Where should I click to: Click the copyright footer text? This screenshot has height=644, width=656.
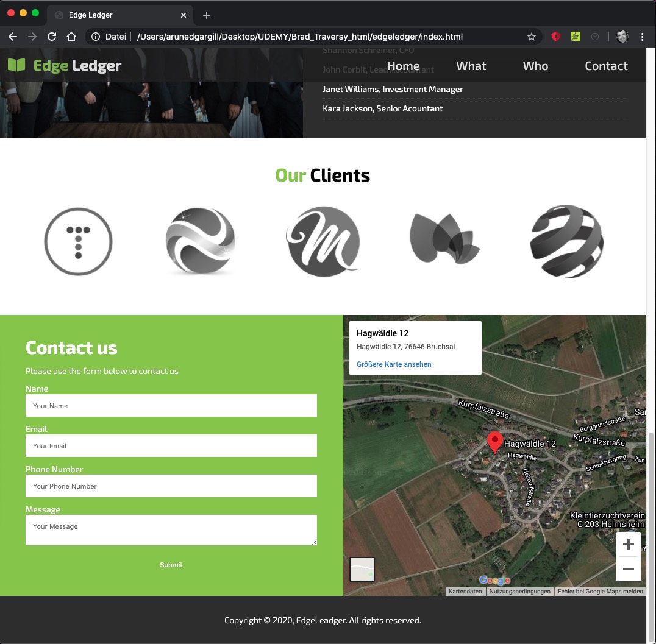coord(323,620)
